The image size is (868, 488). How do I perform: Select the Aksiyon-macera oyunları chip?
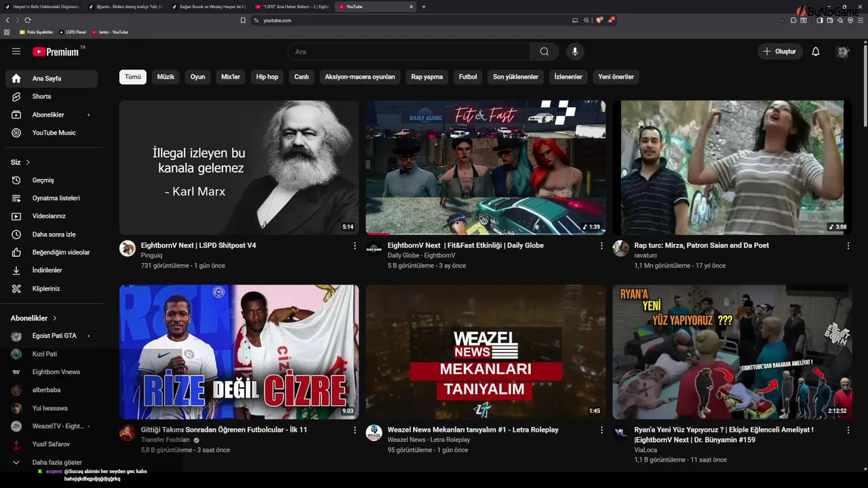point(360,77)
